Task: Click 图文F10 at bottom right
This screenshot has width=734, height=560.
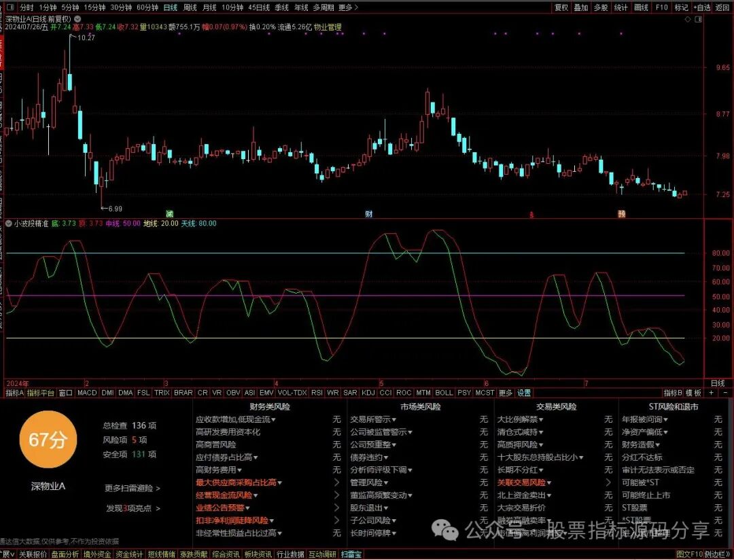Action: pyautogui.click(x=690, y=555)
